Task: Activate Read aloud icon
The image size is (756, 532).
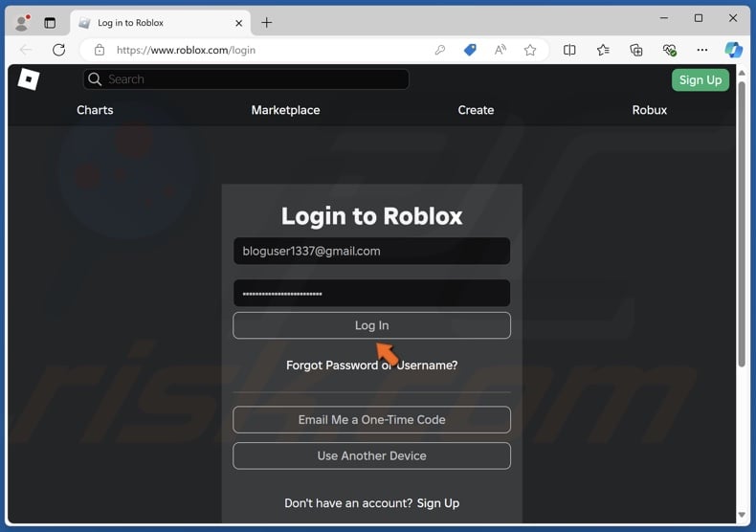Action: click(x=500, y=50)
